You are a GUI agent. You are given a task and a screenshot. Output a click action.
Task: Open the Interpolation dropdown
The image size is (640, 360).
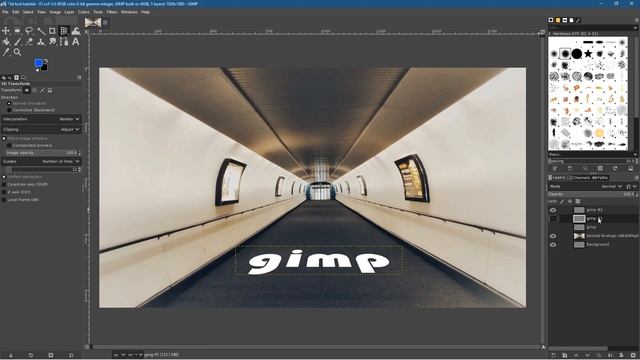tap(41, 119)
